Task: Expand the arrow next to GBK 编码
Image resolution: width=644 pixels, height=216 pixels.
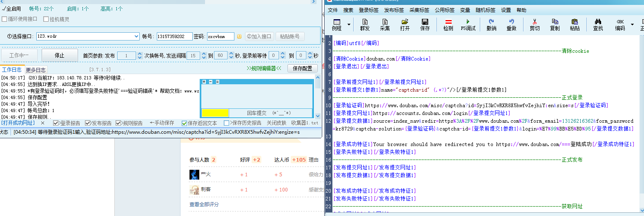Action: click(632, 25)
